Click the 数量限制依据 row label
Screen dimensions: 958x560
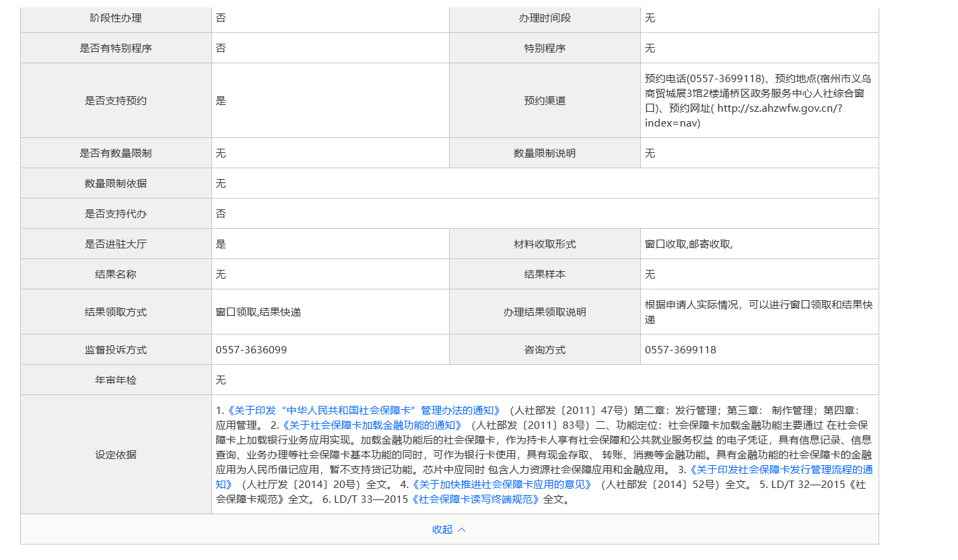pos(116,183)
